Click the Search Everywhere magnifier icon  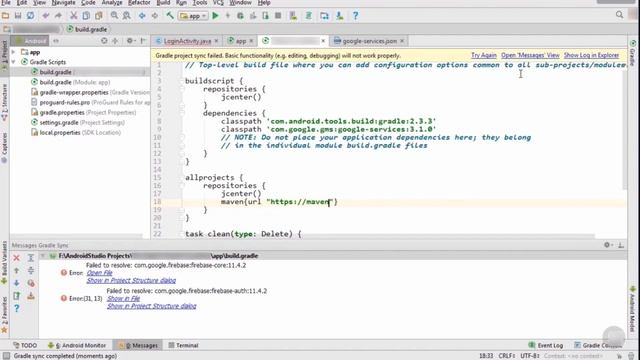(x=620, y=15)
